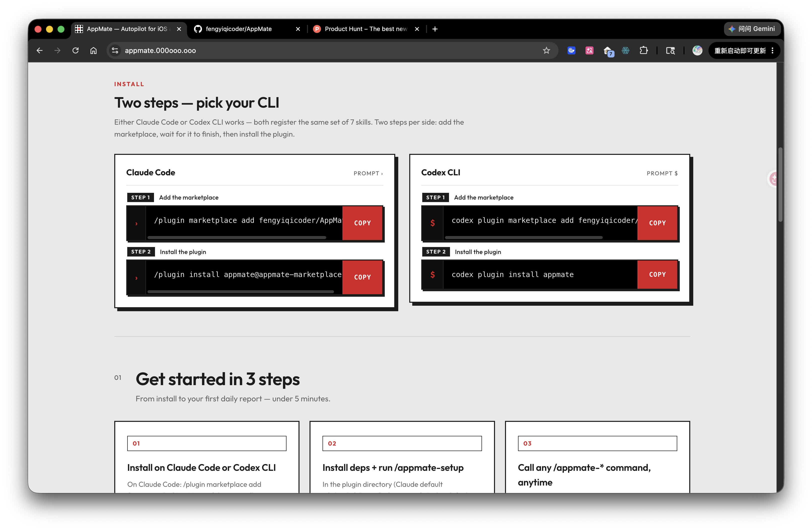Screen dimensions: 812x530
Task: Click the restart to update button
Action: (x=744, y=50)
